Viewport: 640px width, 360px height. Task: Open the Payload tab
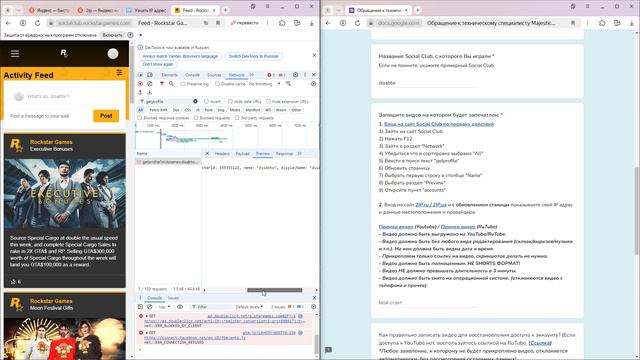[x=242, y=153]
